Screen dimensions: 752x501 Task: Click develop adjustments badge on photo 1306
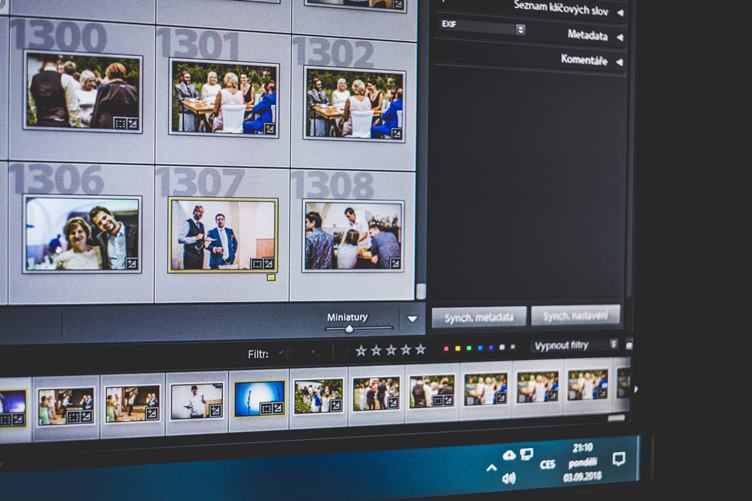click(131, 263)
